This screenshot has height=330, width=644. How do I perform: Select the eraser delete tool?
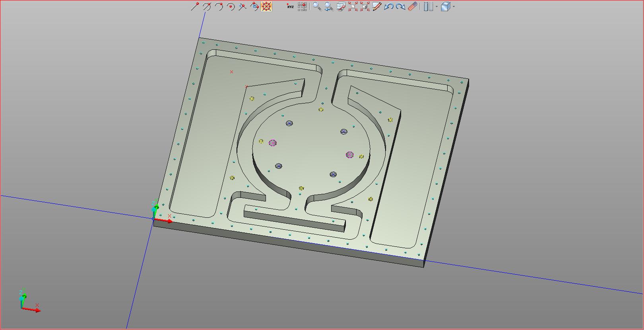click(x=413, y=6)
